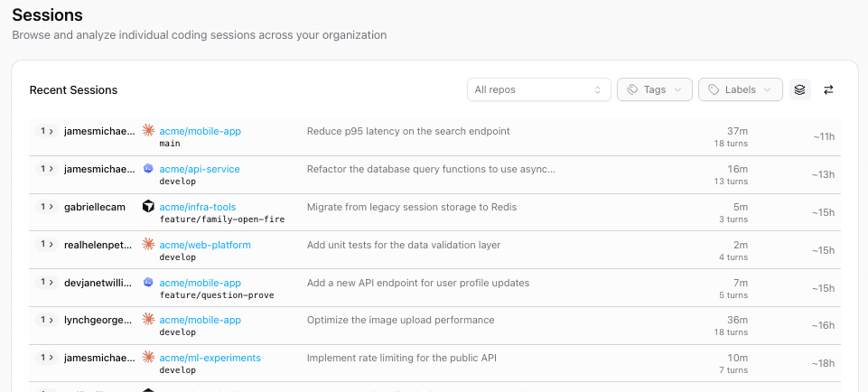Expand the rate limiting session row
This screenshot has width=868, height=392.
point(47,358)
